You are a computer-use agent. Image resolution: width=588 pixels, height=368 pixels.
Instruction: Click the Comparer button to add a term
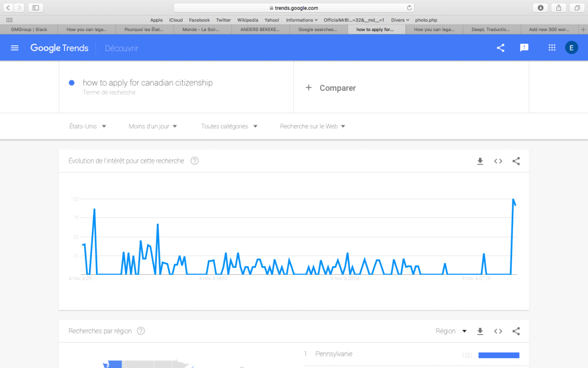[x=331, y=88]
